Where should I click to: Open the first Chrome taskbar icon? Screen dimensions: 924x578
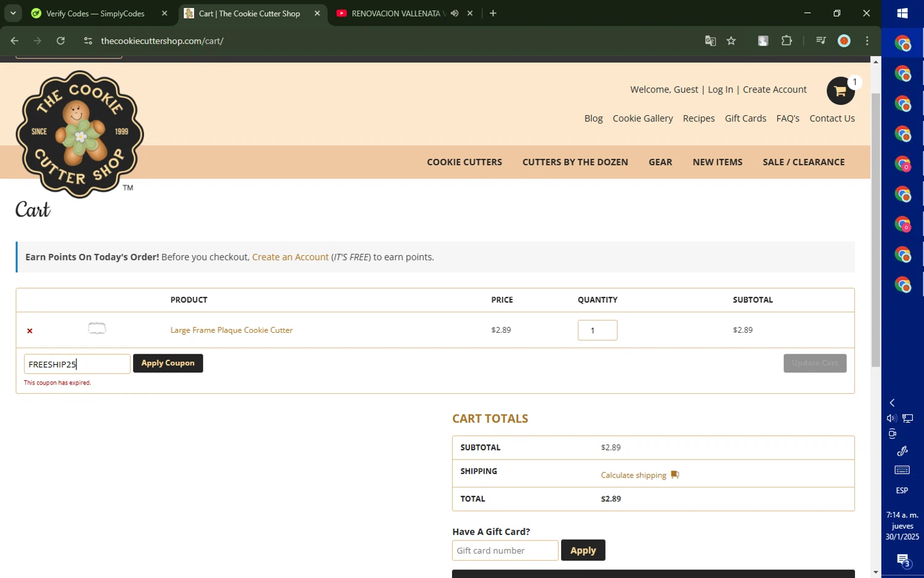pyautogui.click(x=902, y=43)
